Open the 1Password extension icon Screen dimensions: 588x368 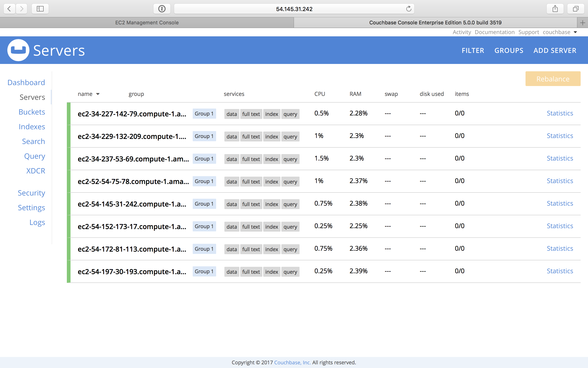tap(162, 9)
